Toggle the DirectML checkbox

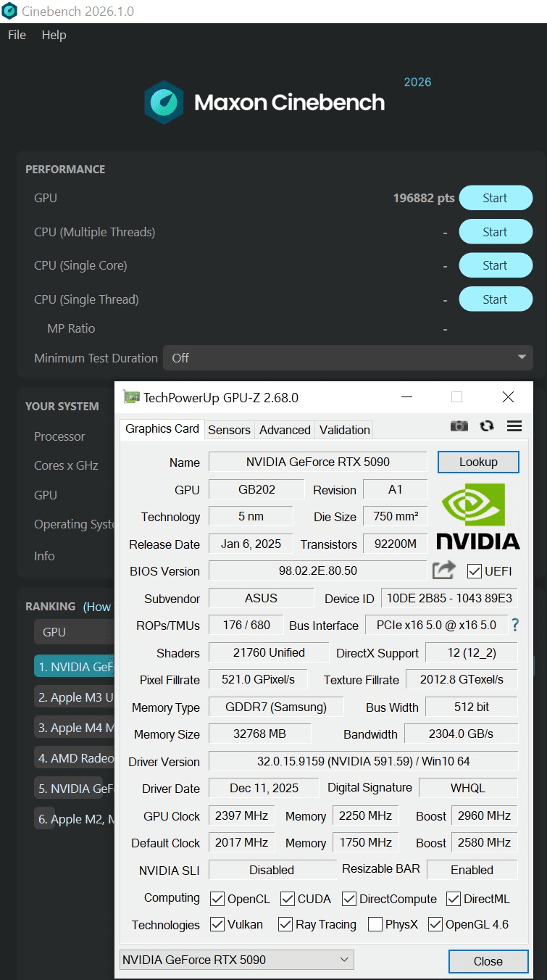[x=454, y=899]
